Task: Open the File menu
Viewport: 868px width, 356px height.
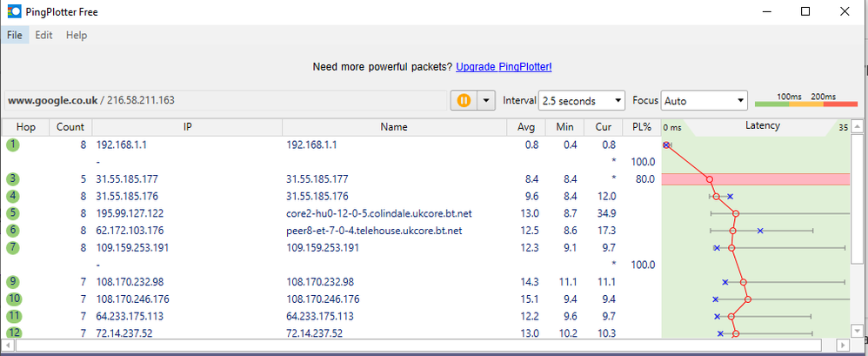Action: pyautogui.click(x=15, y=35)
